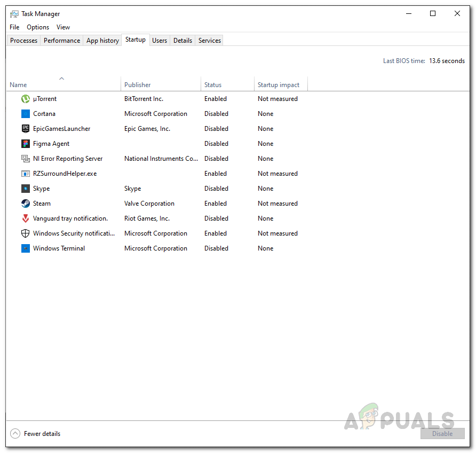Switch to the App history tab

(102, 41)
